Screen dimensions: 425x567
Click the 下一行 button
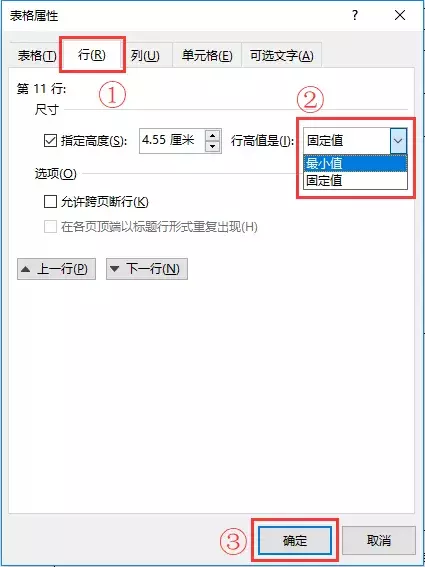coord(147,269)
